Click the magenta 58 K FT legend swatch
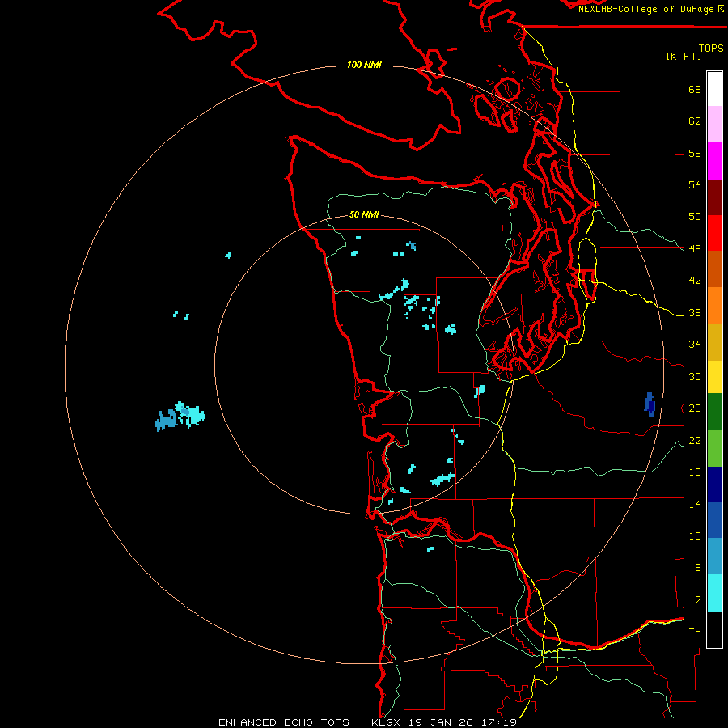The image size is (728, 728). [714, 161]
